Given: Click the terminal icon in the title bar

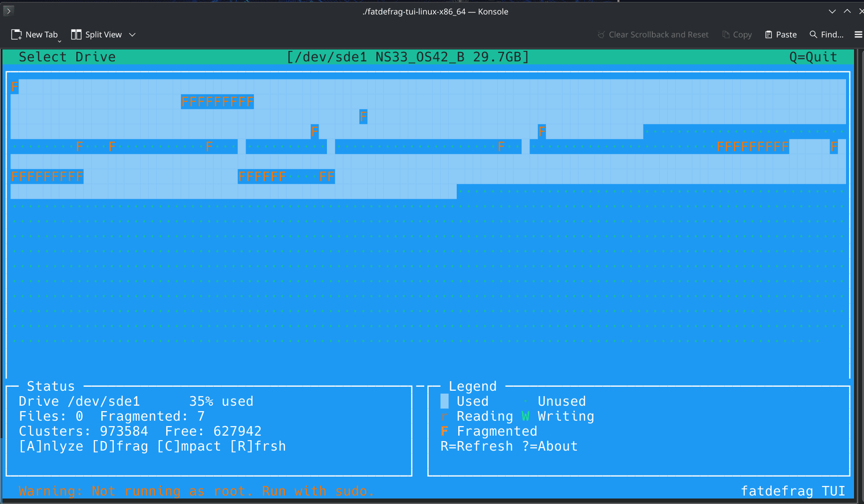Looking at the screenshot, I should point(8,10).
